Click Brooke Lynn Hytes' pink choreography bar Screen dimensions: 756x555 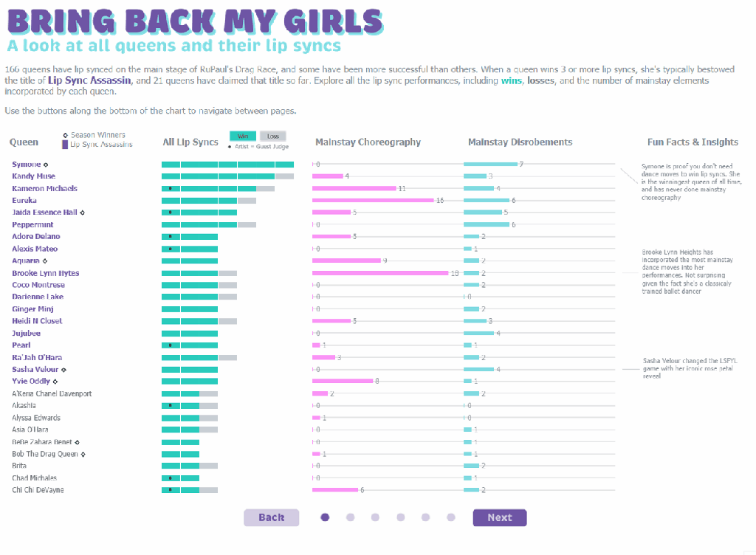tap(380, 273)
